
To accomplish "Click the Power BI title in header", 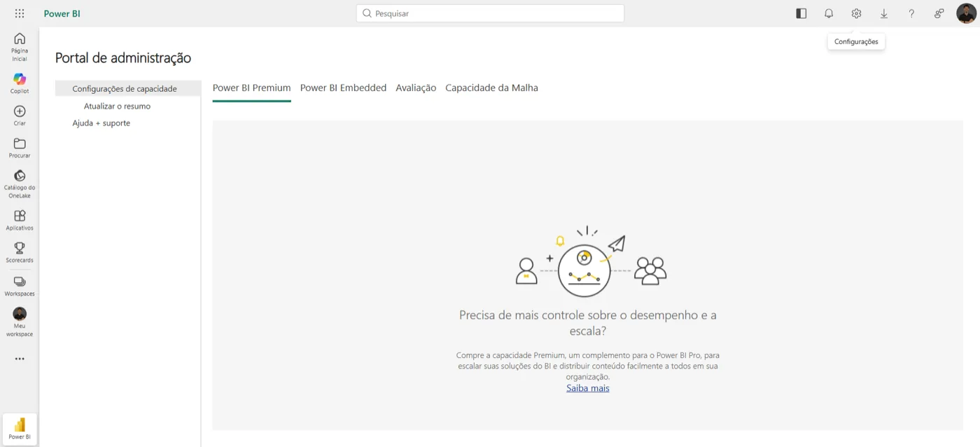I will click(x=62, y=13).
